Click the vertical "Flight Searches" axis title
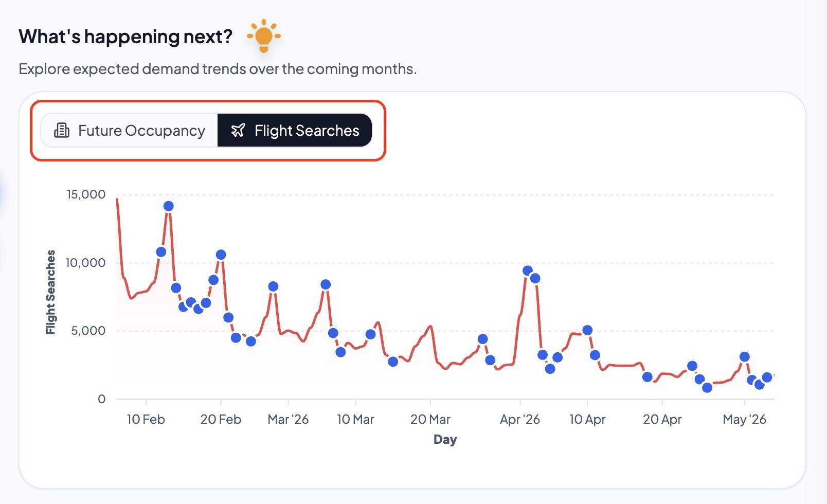The image size is (827, 504). (50, 292)
